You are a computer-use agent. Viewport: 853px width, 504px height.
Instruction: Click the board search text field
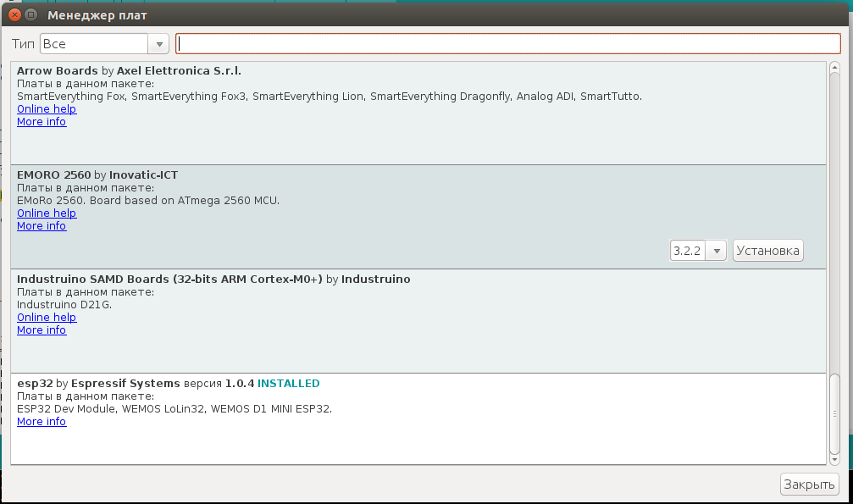pyautogui.click(x=507, y=44)
